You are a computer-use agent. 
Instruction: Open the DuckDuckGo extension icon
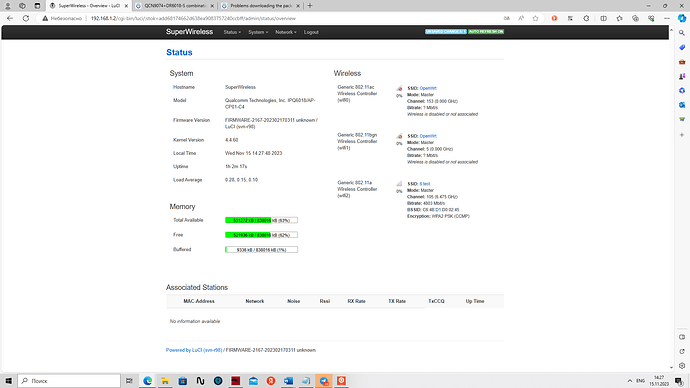click(554, 18)
